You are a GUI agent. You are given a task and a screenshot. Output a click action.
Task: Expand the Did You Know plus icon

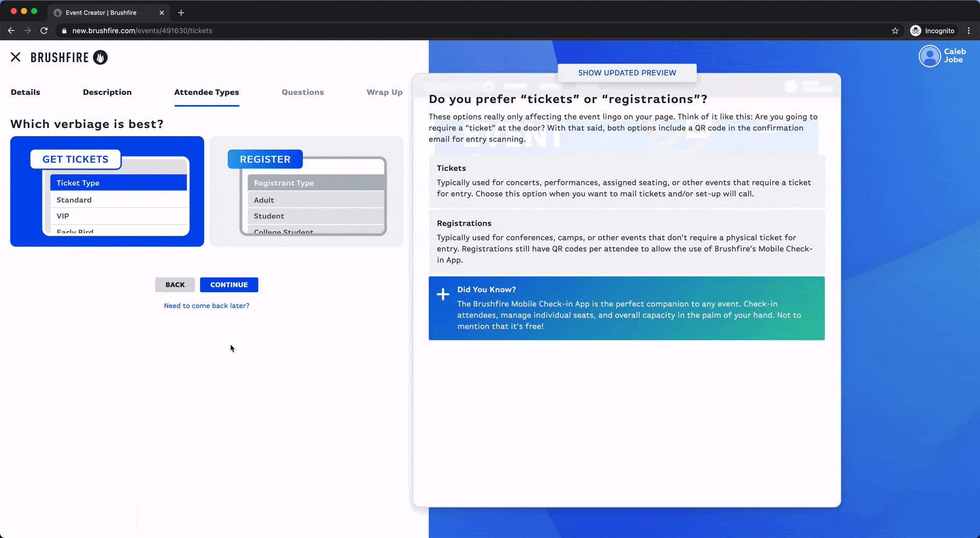(x=443, y=294)
